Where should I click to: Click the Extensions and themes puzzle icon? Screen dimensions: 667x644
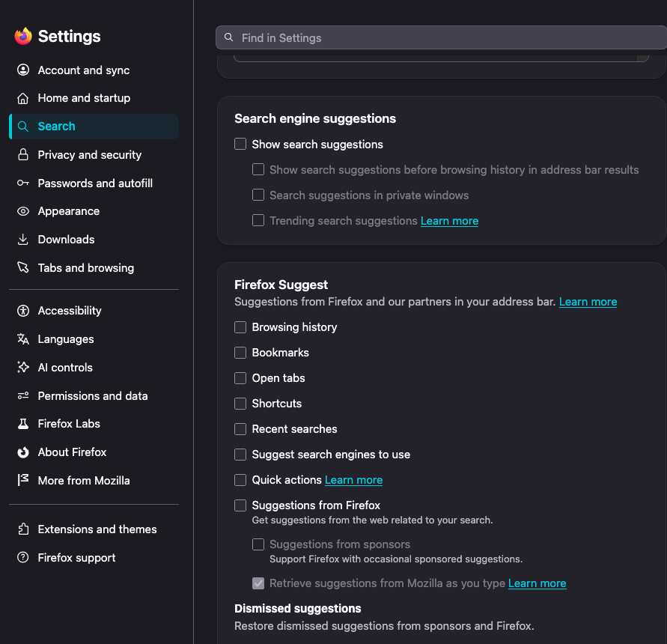point(23,529)
